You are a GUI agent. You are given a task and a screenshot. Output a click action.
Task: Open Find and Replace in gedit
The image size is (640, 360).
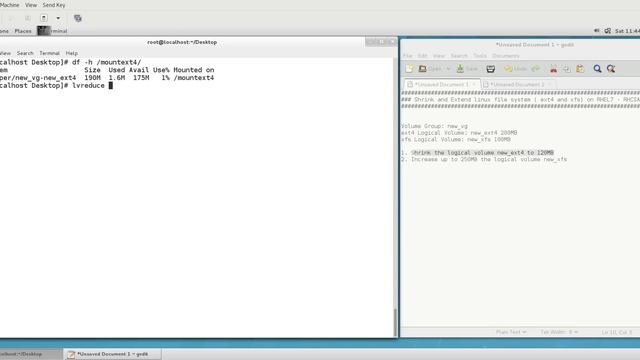[611, 69]
